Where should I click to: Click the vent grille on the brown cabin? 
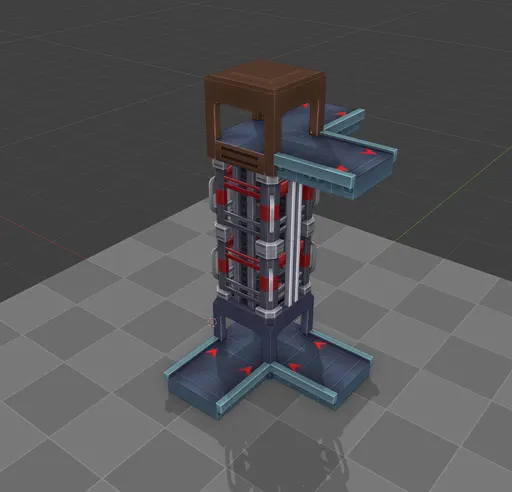240,156
